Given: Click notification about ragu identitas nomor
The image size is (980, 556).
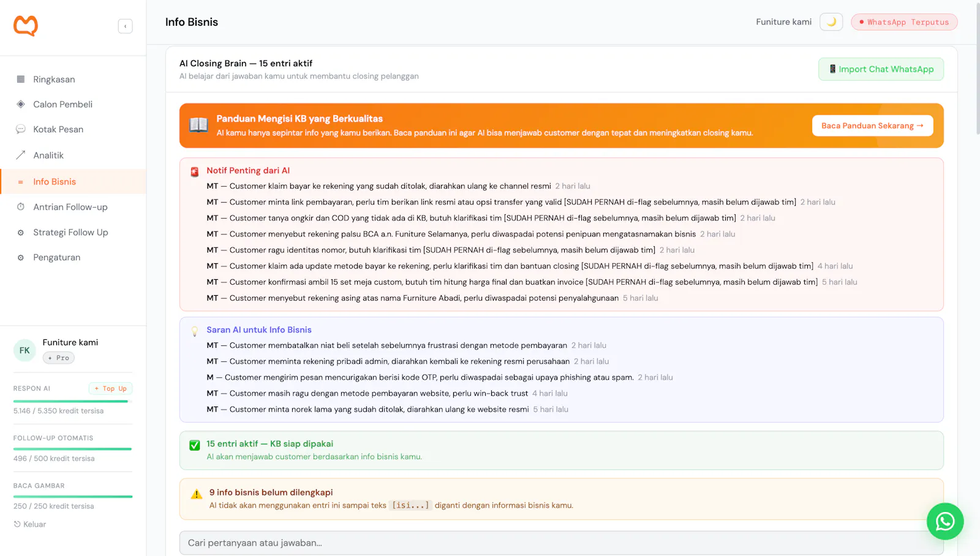Looking at the screenshot, I should pyautogui.click(x=450, y=250).
